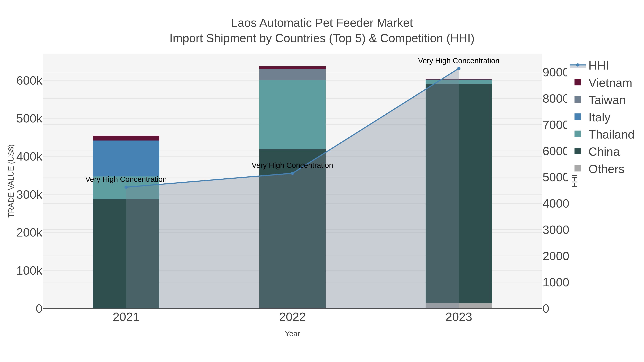Toggle the Italy legend entry
Screen dimensions: 644x362
[x=592, y=117]
